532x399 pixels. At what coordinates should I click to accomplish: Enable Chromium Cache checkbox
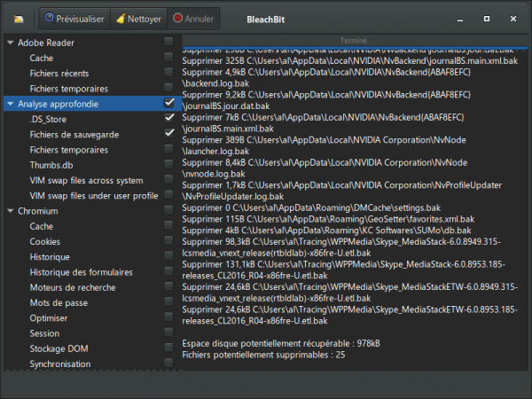click(x=168, y=225)
